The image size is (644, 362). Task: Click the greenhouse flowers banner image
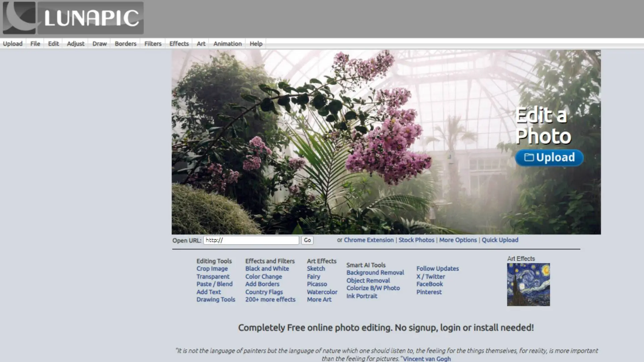click(386, 142)
